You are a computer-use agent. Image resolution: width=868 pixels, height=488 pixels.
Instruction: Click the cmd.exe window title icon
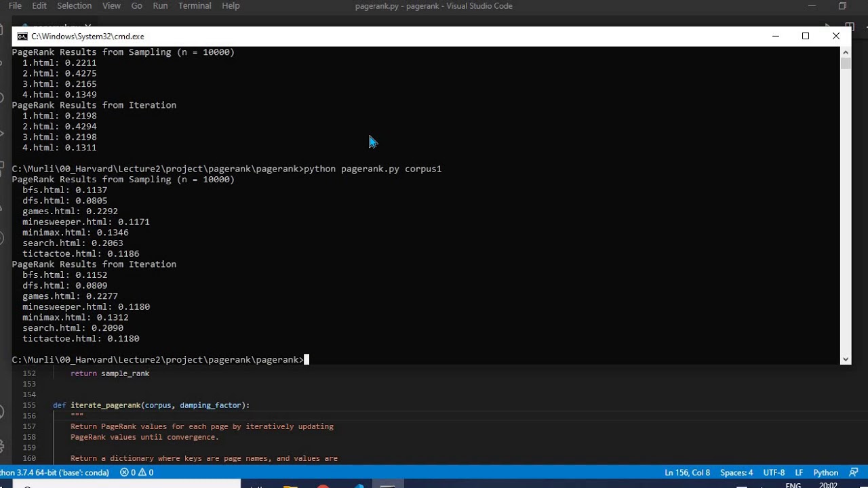22,36
